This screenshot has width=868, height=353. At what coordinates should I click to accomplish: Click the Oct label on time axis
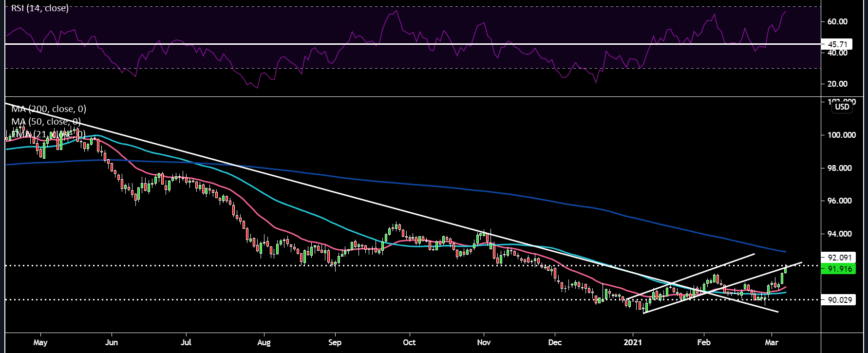410,343
